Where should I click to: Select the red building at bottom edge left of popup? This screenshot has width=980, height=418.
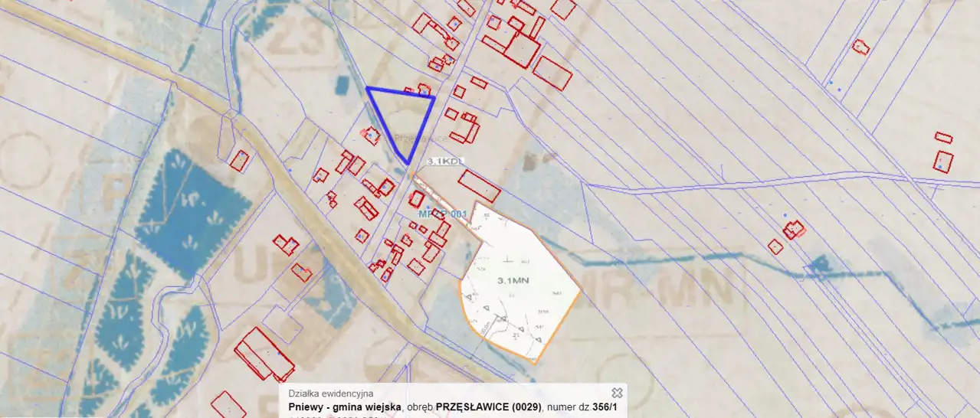228,404
